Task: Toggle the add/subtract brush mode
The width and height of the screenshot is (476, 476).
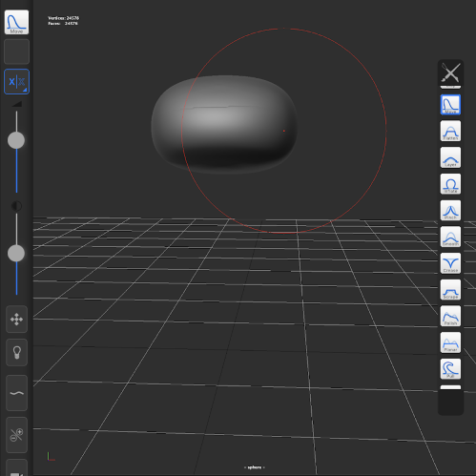Action: pos(16,435)
